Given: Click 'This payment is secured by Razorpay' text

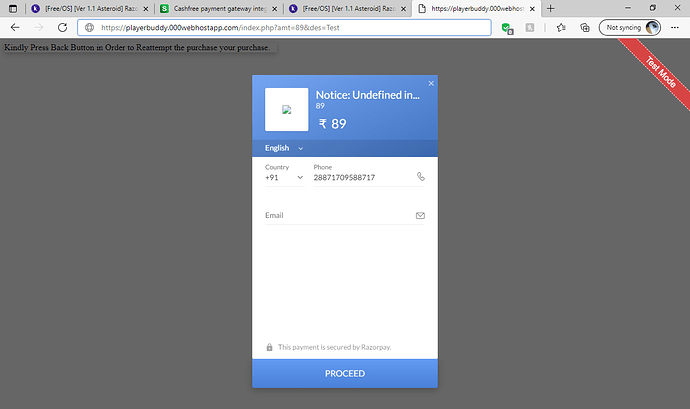Looking at the screenshot, I should point(334,347).
